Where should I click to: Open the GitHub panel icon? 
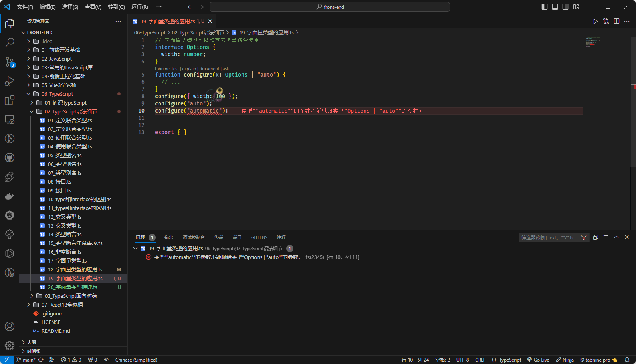tap(10, 158)
